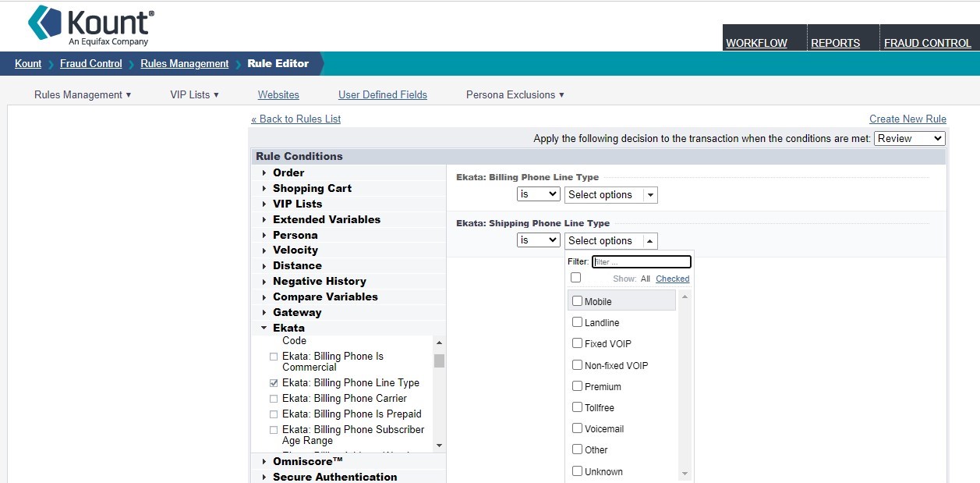Screen dimensions: 980x483
Task: Expand the Velocity conditions category
Action: pos(295,250)
